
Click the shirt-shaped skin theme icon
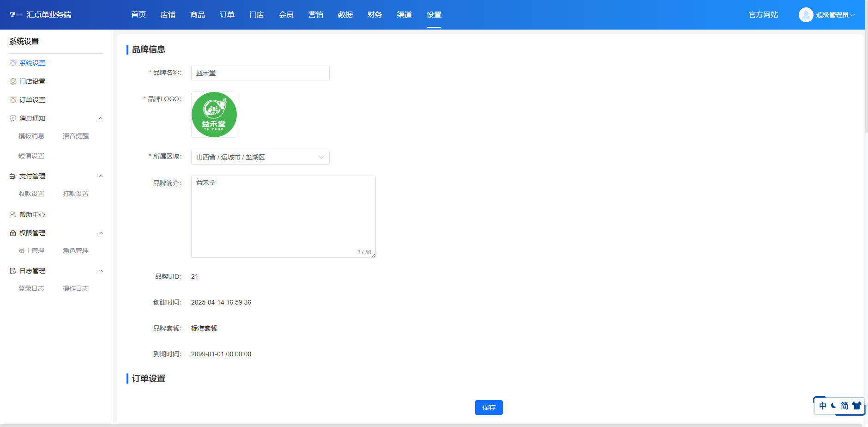pos(856,406)
